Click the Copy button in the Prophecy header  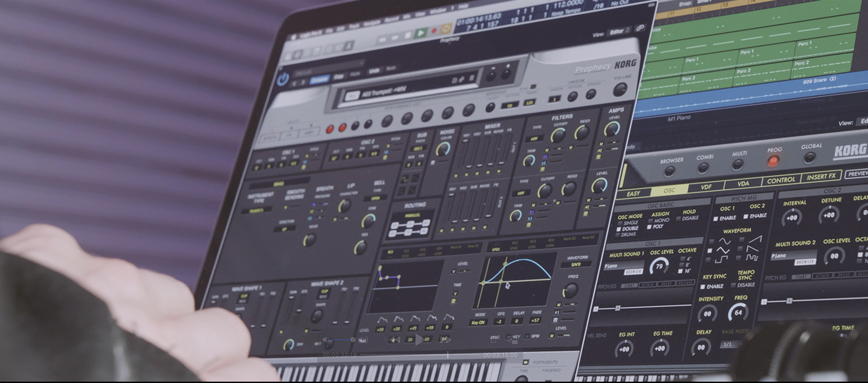[339, 77]
